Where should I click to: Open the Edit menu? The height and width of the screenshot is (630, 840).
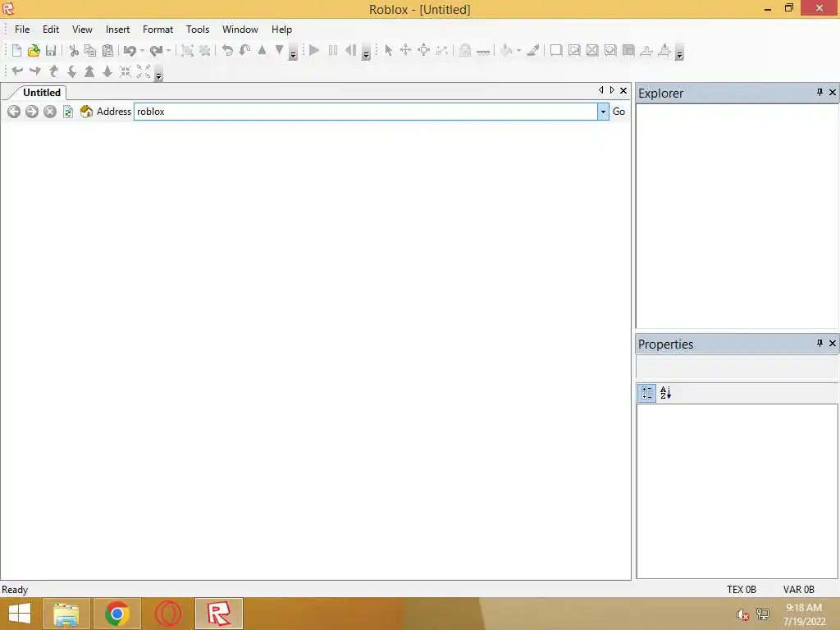click(51, 30)
